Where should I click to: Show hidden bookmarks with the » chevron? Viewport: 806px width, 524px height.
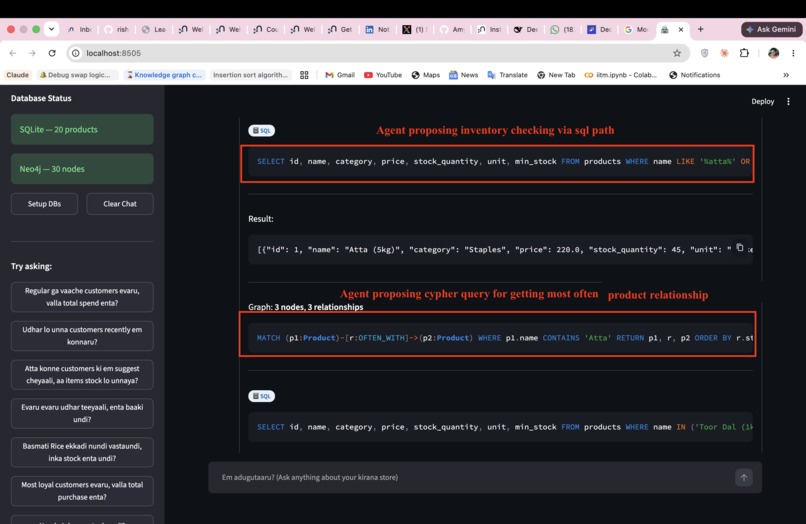point(786,75)
